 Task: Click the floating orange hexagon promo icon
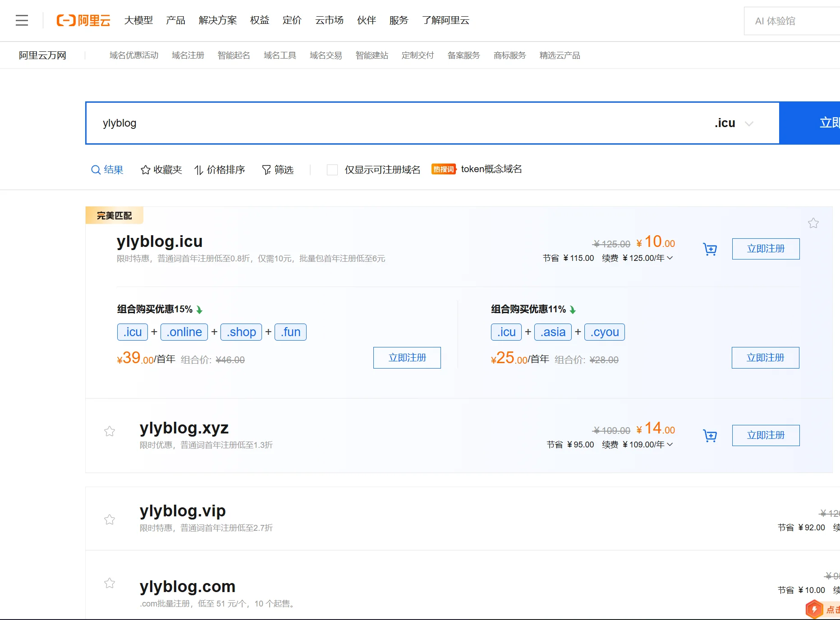[x=814, y=609]
